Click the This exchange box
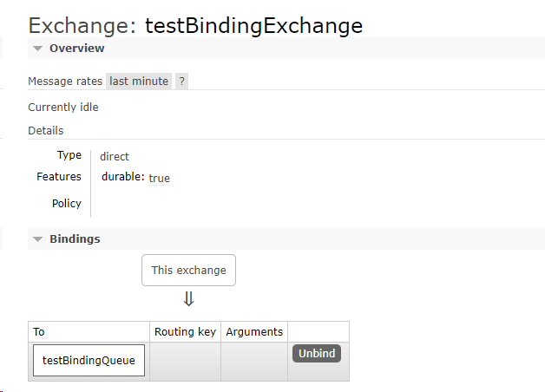Viewport: 545px width, 392px height. click(188, 270)
